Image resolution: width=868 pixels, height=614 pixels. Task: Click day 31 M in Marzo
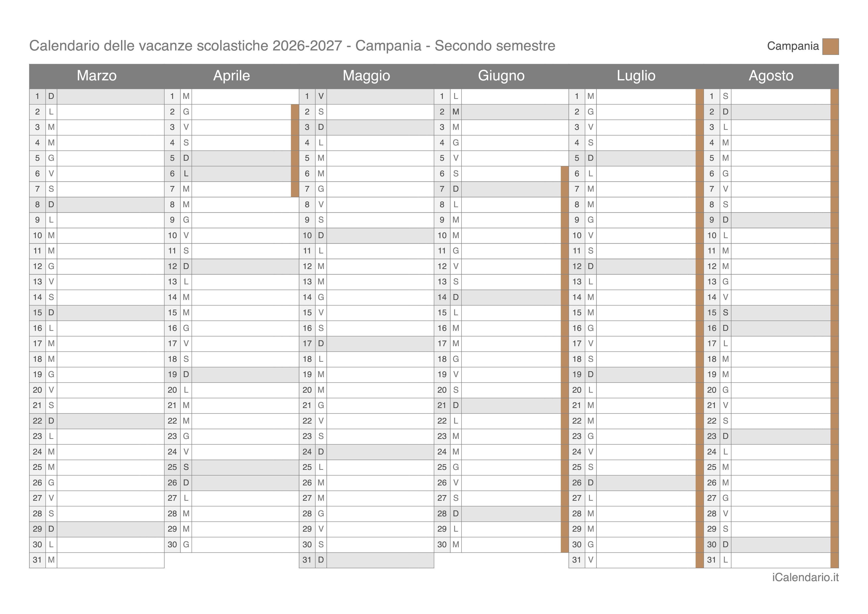97,560
